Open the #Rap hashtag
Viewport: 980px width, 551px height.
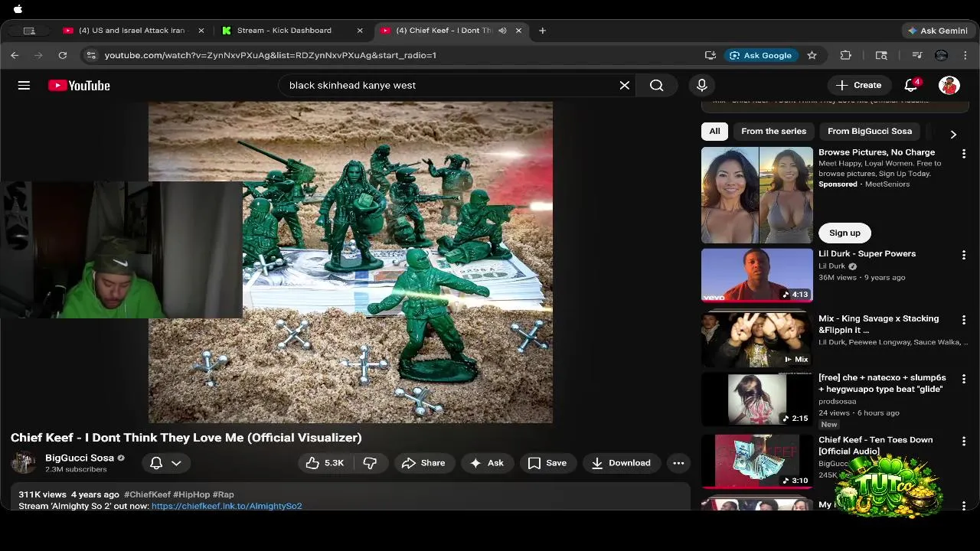click(x=224, y=494)
